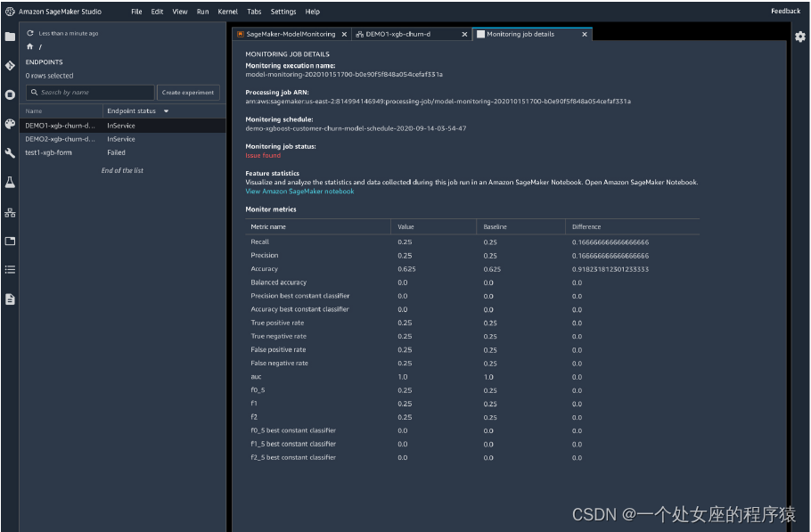The height and width of the screenshot is (532, 811).
Task: Click the Issue found status text
Action: pyautogui.click(x=263, y=155)
